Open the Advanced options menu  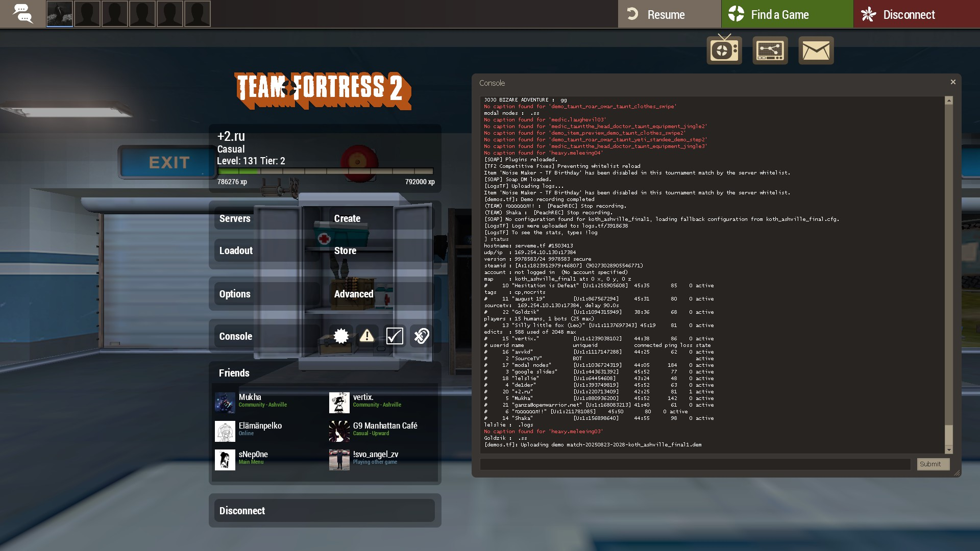pos(353,294)
